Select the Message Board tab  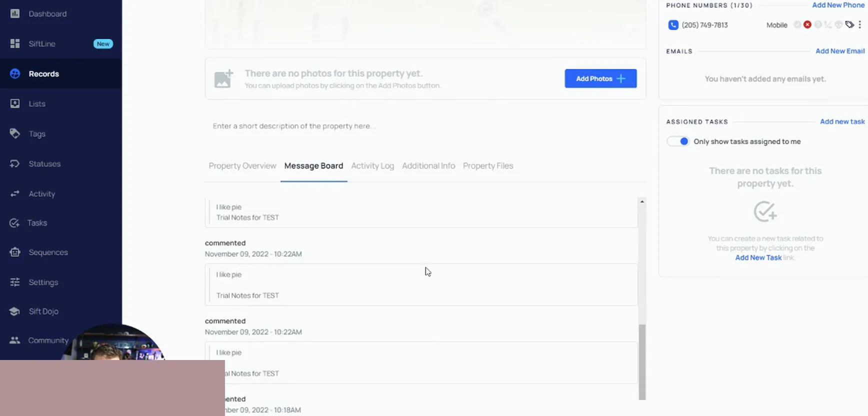click(x=313, y=166)
